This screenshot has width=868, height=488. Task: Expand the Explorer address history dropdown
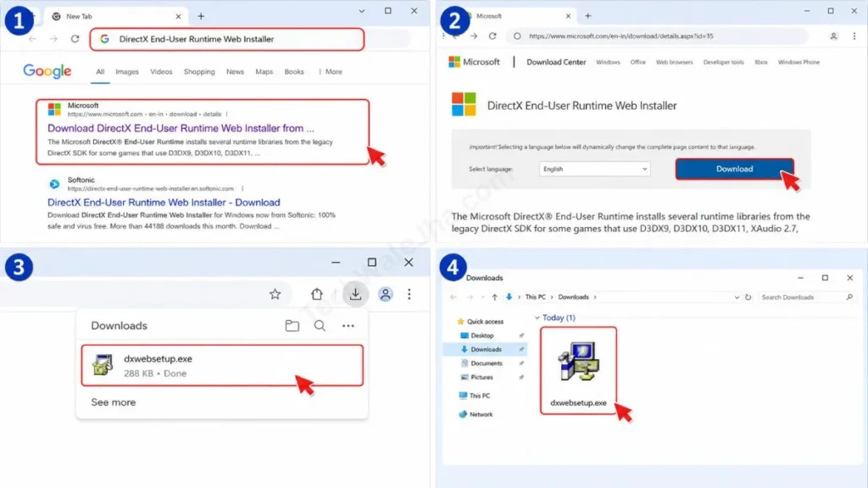pos(737,297)
